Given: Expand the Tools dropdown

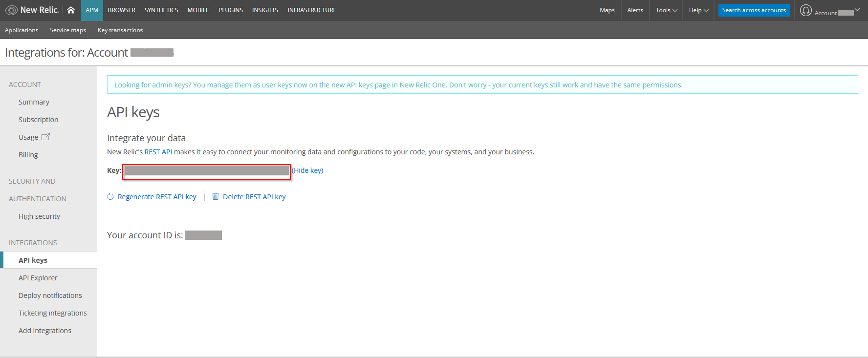Looking at the screenshot, I should (667, 10).
